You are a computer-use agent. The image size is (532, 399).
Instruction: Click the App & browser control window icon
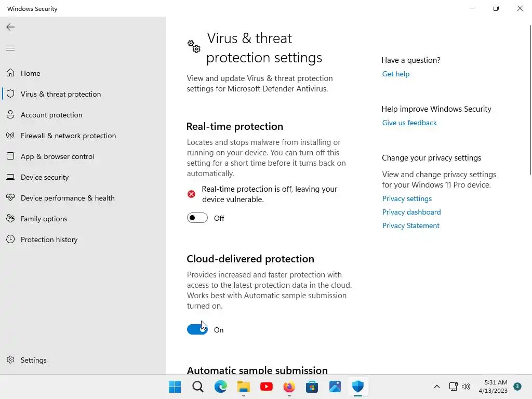(x=10, y=156)
